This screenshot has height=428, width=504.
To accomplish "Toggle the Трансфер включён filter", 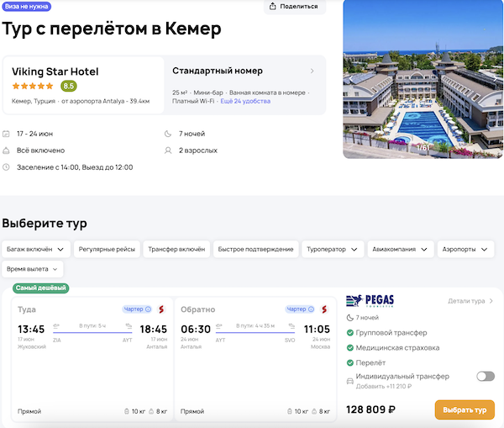I will pyautogui.click(x=176, y=249).
